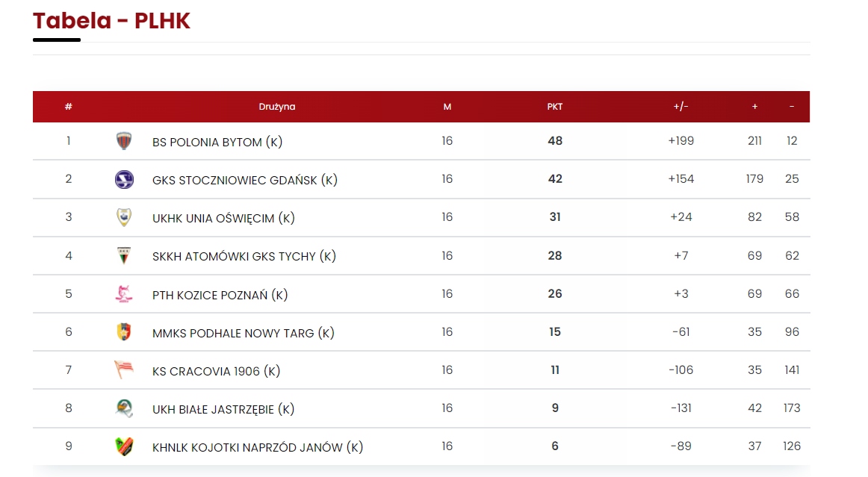Open GKS STOCZNIOWIEC GDAŃSK (K) team page
The image size is (868, 477).
tap(244, 180)
